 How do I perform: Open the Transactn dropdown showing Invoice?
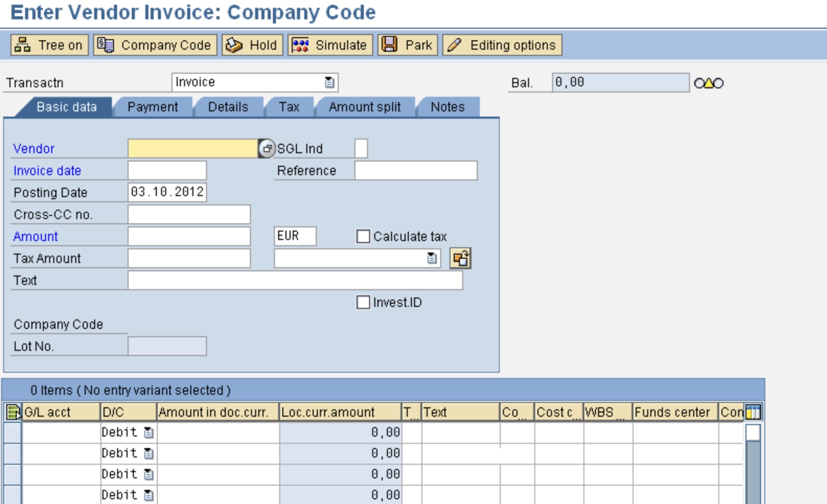[329, 82]
